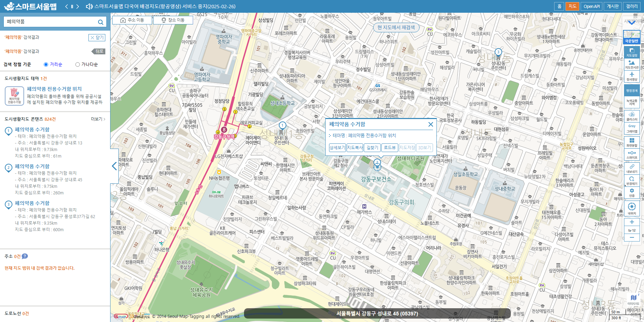
Task: Click 상세보기 in popup
Action: coord(337,148)
